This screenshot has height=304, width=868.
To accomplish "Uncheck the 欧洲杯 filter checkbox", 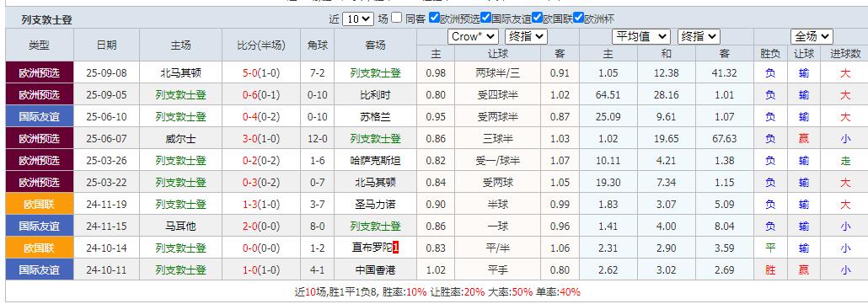I will [x=579, y=18].
